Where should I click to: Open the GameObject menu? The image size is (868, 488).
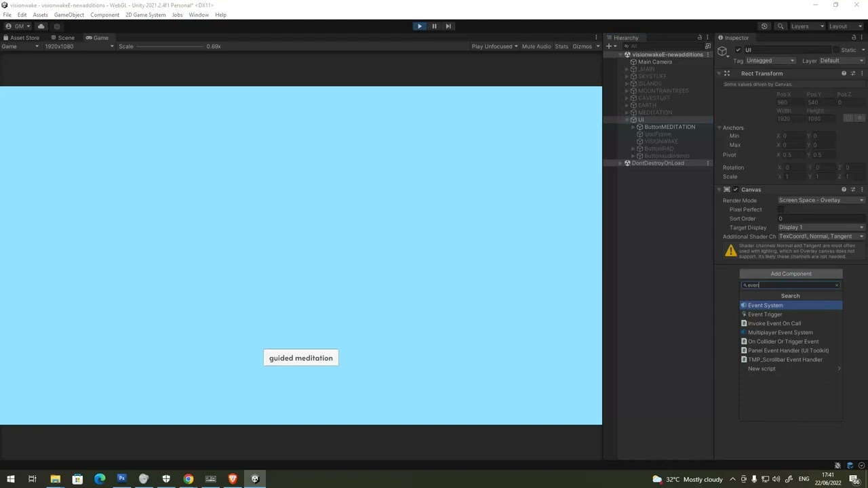tap(69, 15)
